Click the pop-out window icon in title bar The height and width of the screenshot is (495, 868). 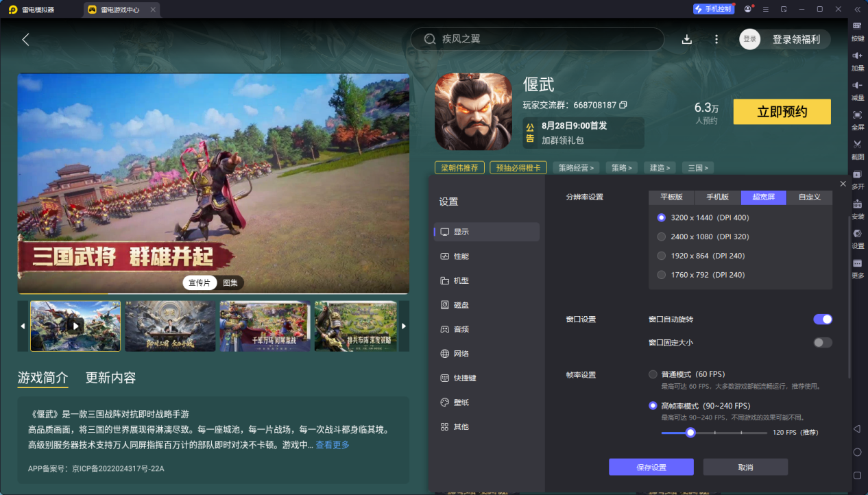pyautogui.click(x=783, y=10)
